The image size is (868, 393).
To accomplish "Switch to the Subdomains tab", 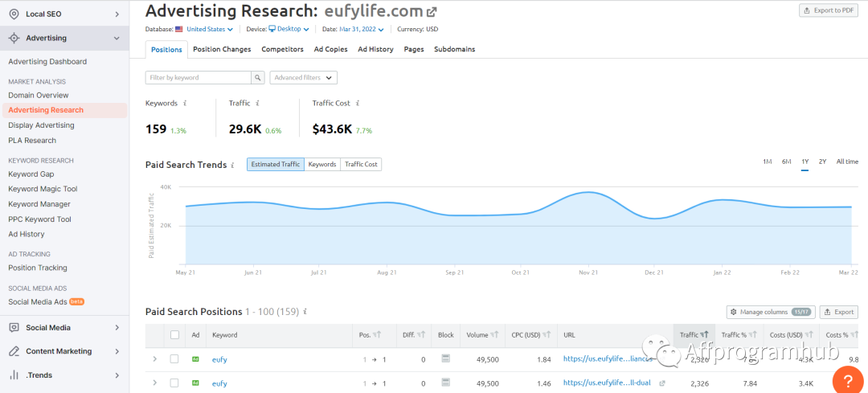I will click(x=454, y=49).
